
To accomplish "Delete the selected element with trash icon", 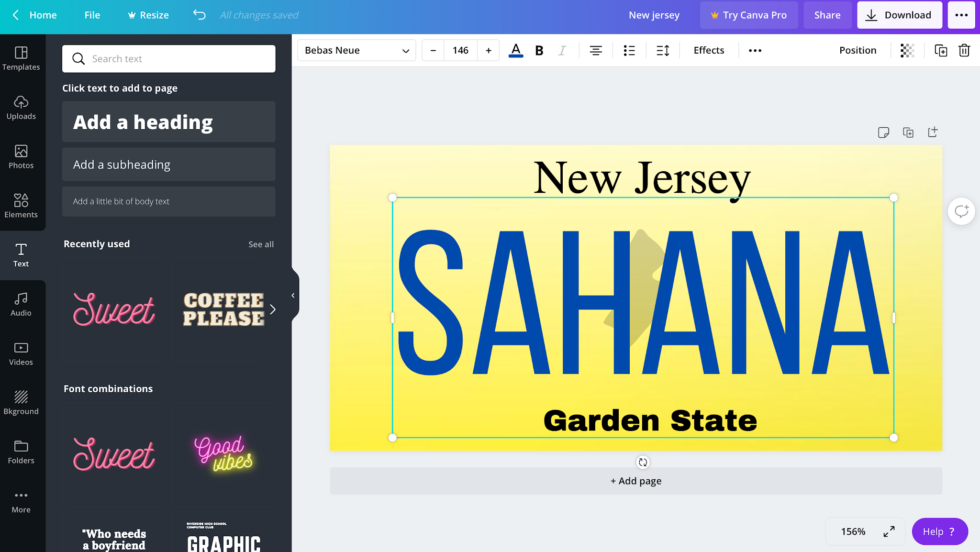I will 964,50.
